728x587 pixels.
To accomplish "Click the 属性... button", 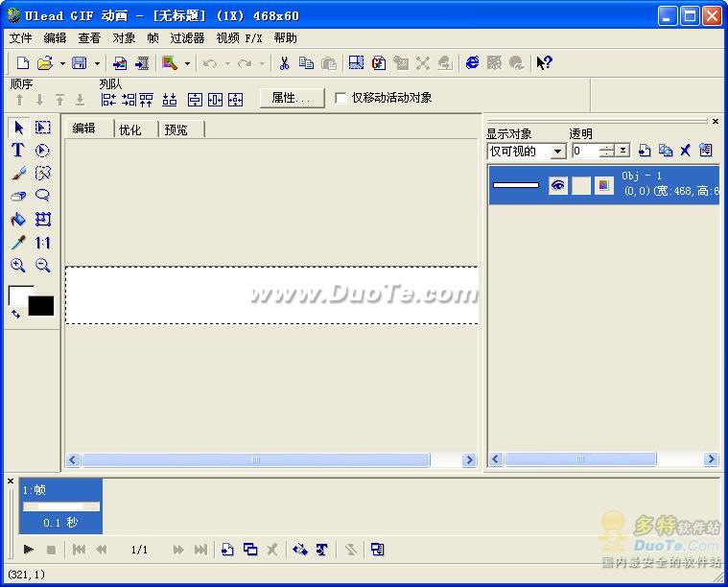I will pyautogui.click(x=292, y=98).
